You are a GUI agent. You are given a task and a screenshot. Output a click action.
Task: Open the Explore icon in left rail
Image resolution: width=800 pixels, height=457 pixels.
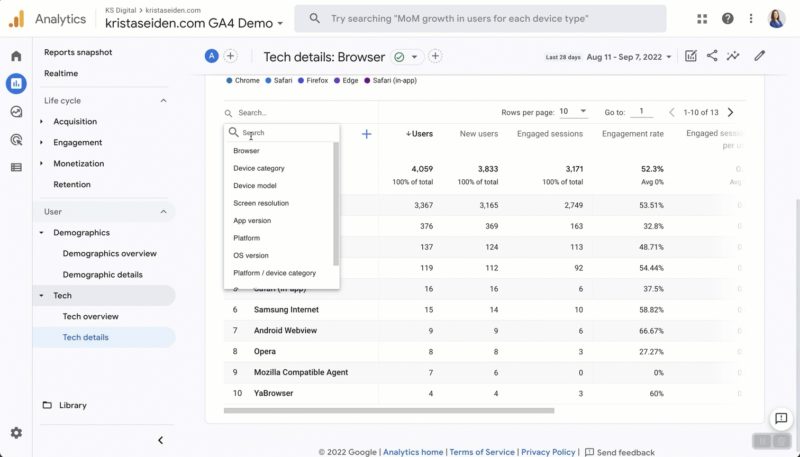(x=16, y=112)
